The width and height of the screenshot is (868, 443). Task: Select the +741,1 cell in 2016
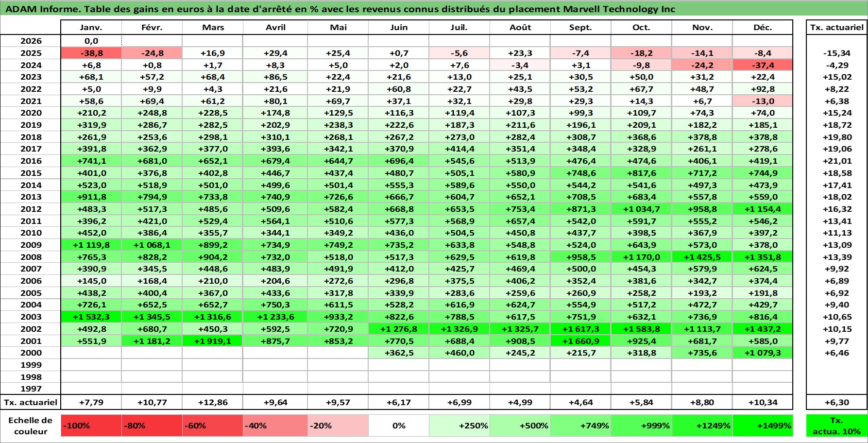pos(91,161)
